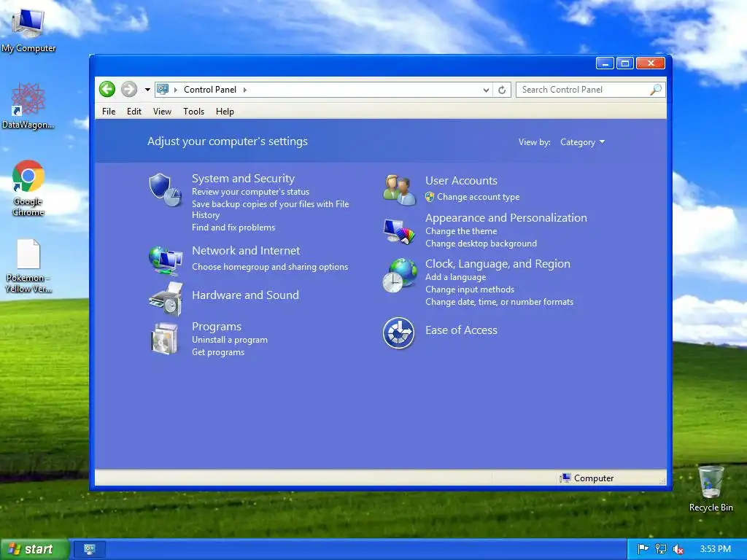
Task: Click the Clock, Language, and Region globe icon
Action: coord(399,275)
